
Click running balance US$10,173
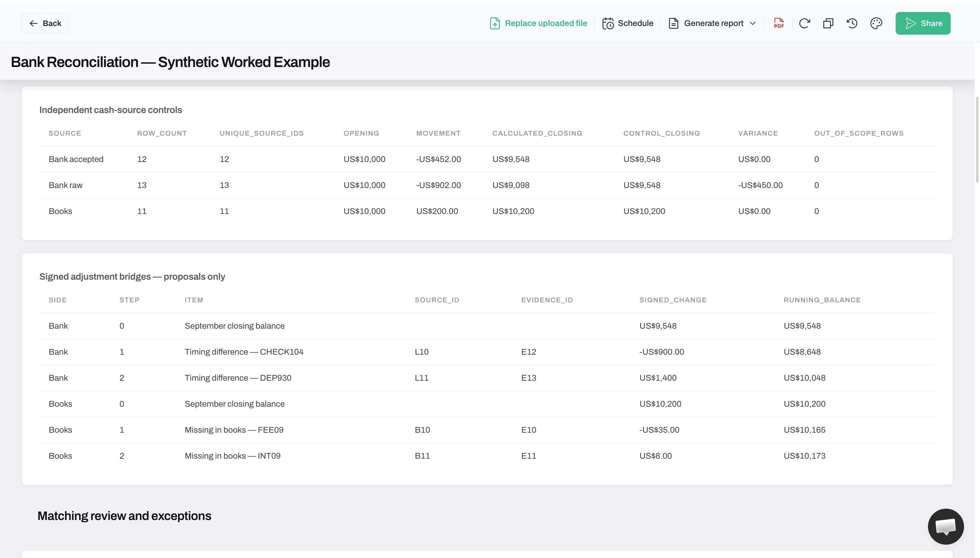tap(804, 456)
